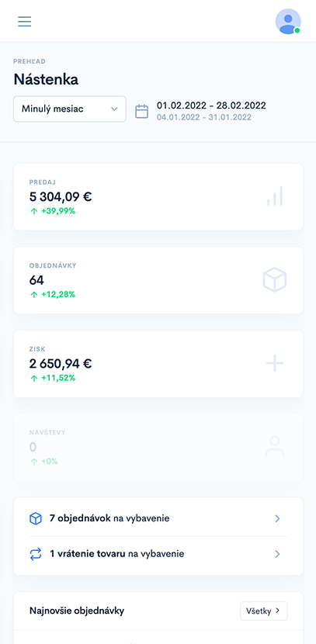316x644 pixels.
Task: Open the Objednávky 64 card
Action: point(158,281)
